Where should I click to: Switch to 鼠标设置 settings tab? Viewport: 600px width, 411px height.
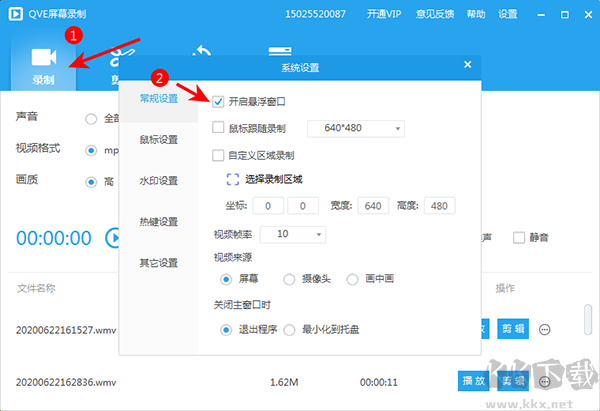tap(158, 139)
